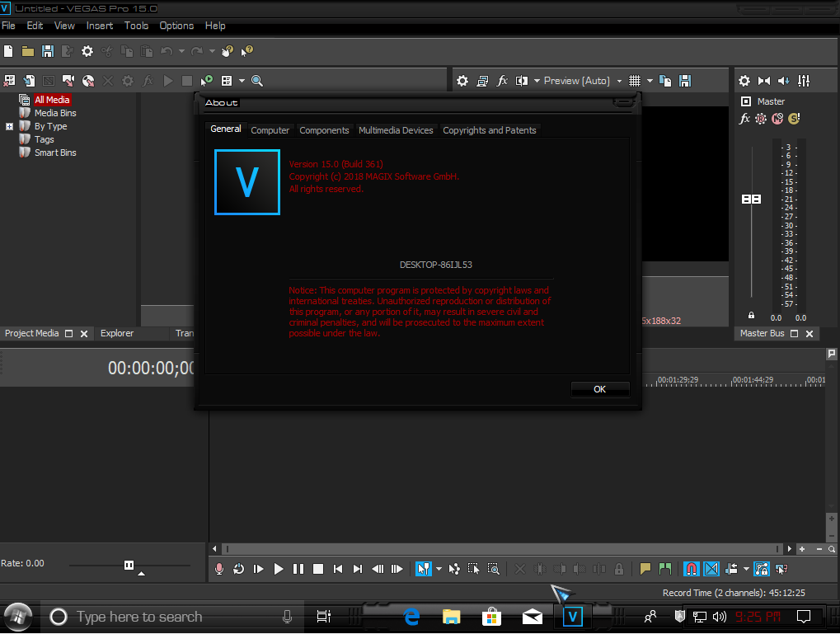Open the Copyrights and Patents tab
This screenshot has height=634, width=840.
490,130
